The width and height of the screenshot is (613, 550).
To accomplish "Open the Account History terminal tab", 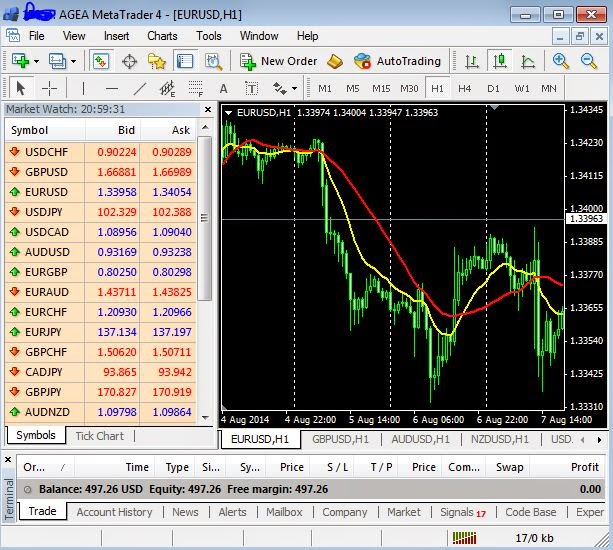I will click(x=115, y=512).
